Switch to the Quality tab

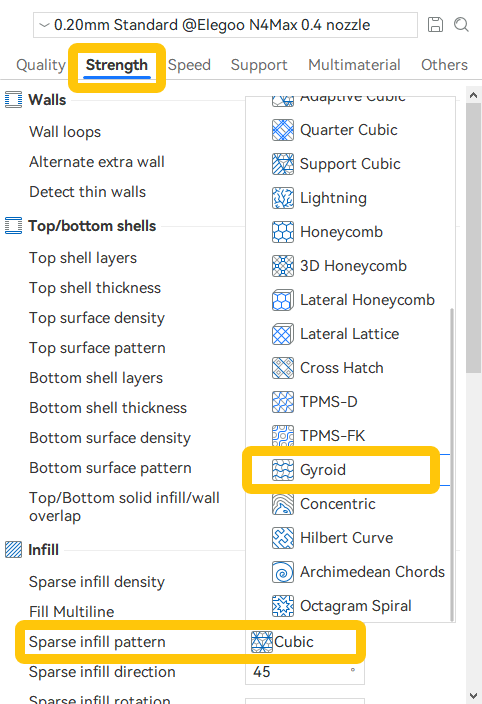41,65
